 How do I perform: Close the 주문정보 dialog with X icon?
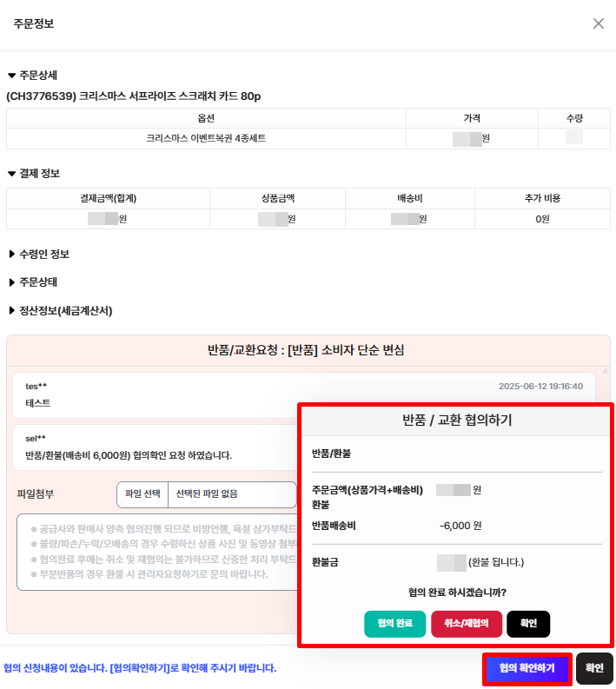tap(598, 23)
